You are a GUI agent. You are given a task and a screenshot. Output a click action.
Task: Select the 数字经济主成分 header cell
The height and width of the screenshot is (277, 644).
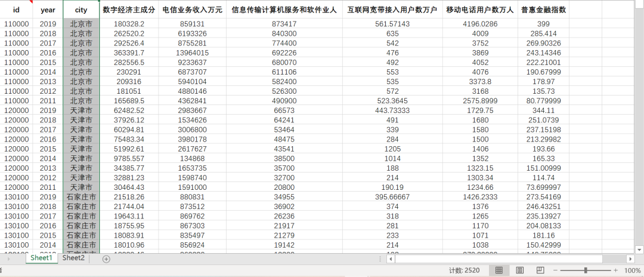pos(129,10)
